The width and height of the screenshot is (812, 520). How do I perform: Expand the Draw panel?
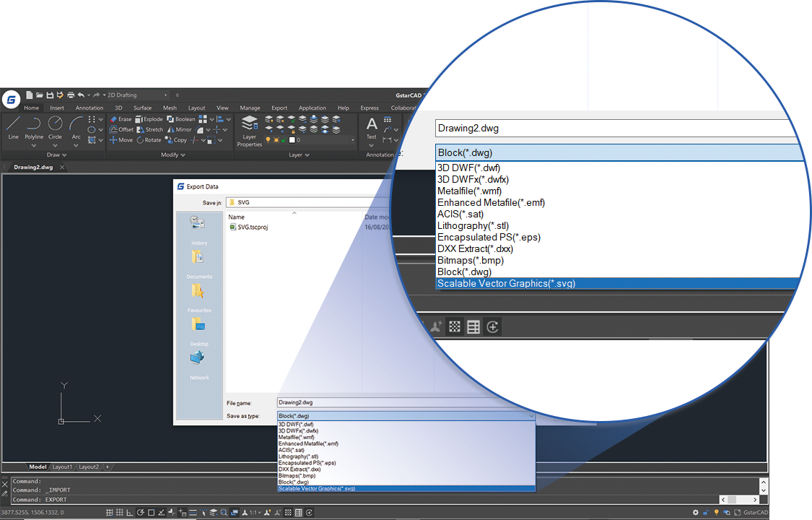pyautogui.click(x=56, y=155)
